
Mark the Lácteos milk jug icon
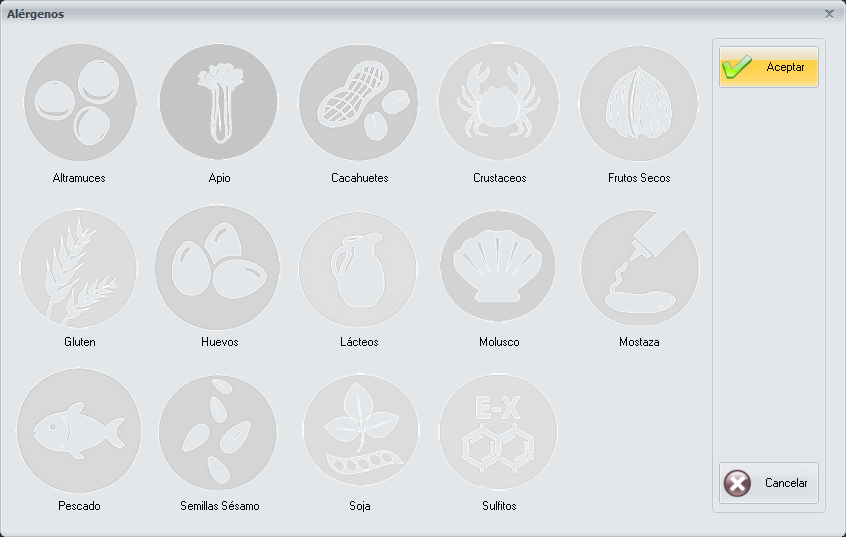[x=359, y=268]
